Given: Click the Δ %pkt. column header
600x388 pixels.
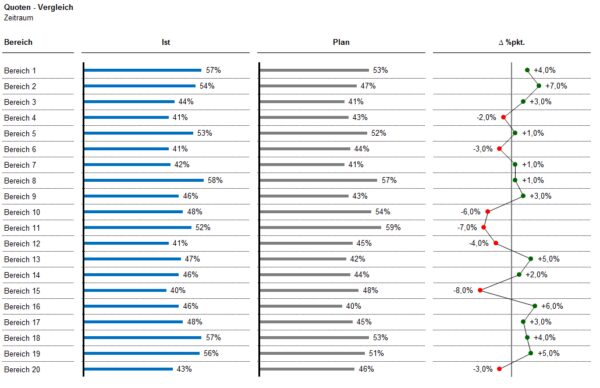Looking at the screenshot, I should (512, 42).
